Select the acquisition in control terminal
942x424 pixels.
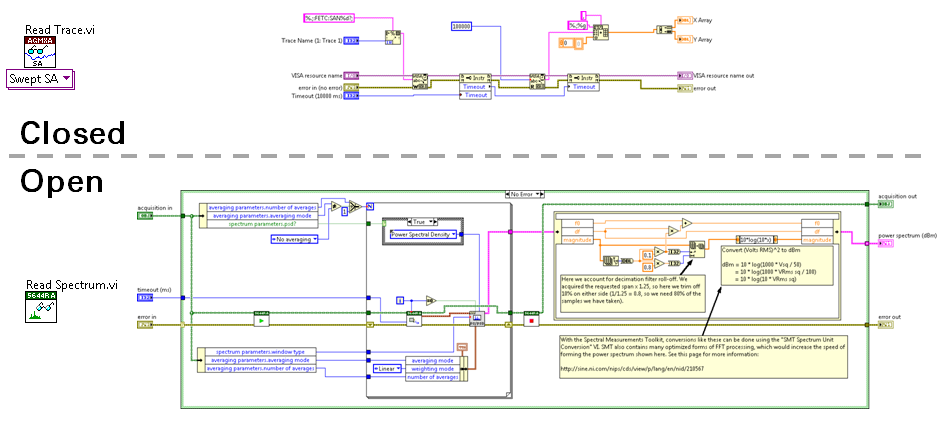click(x=146, y=215)
